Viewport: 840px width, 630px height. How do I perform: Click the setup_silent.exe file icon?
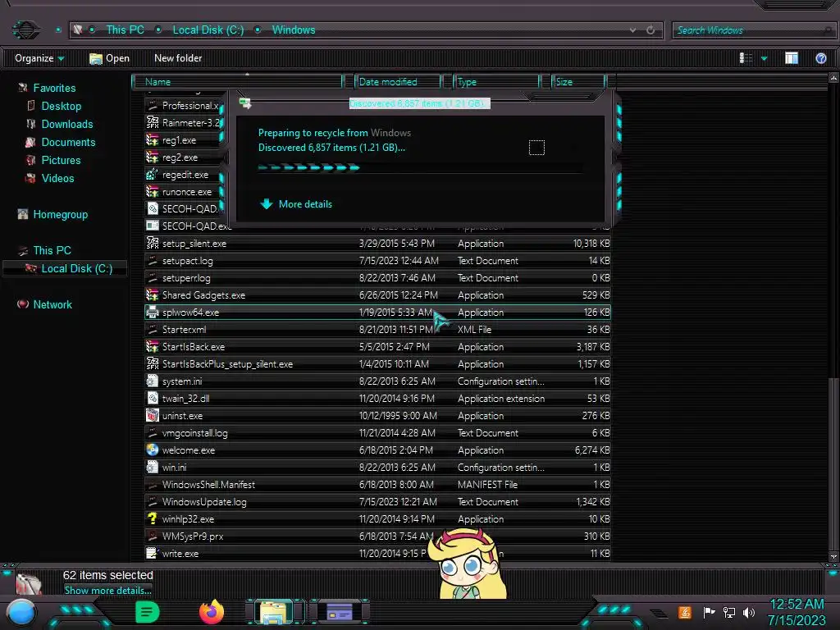click(152, 243)
